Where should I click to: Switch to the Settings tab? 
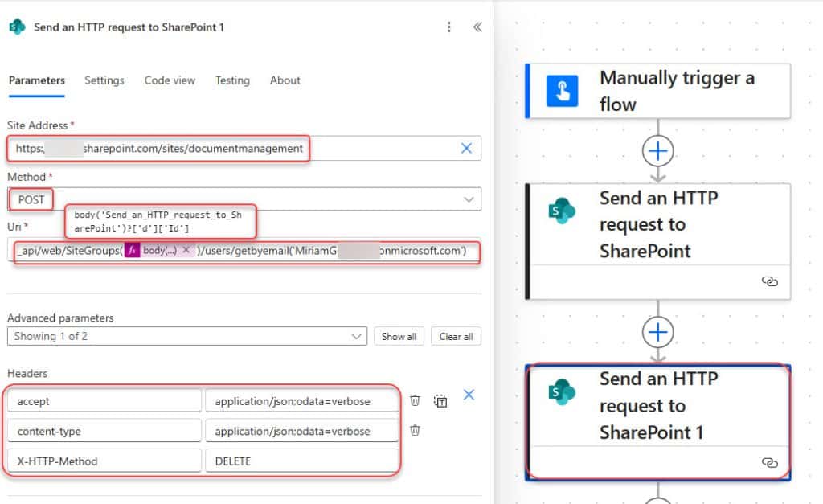pos(104,80)
